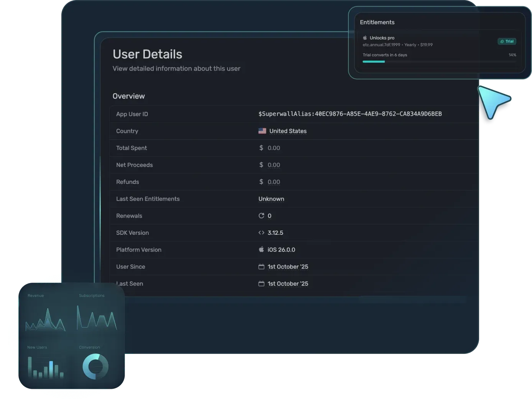Click the calendar icon in User Since row

(x=261, y=267)
